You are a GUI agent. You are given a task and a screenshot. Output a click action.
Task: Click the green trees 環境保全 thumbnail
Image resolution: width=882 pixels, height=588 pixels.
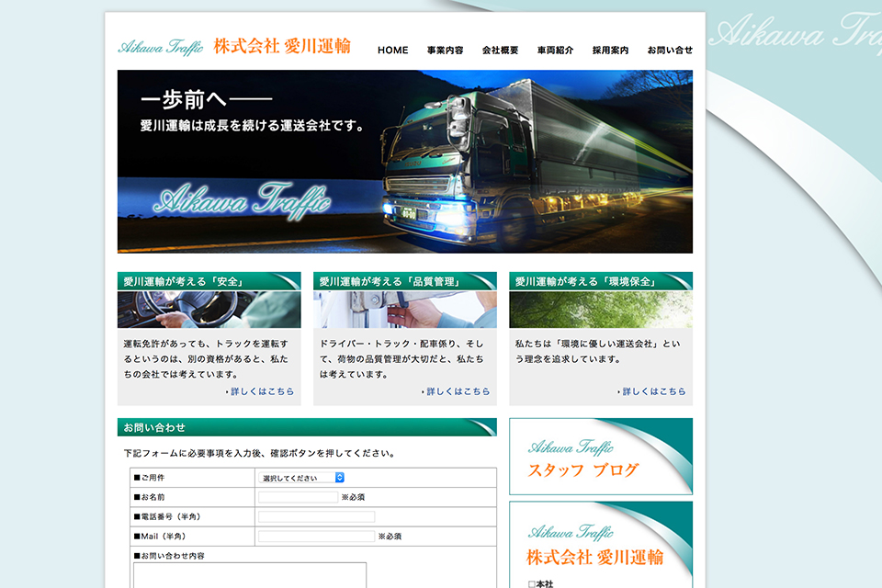click(601, 310)
